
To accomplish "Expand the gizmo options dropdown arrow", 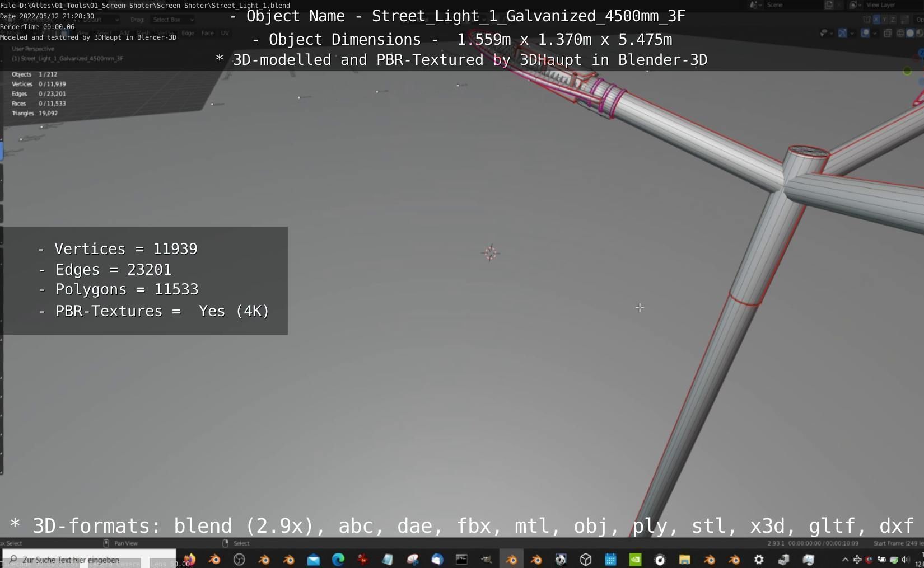I will tap(852, 33).
